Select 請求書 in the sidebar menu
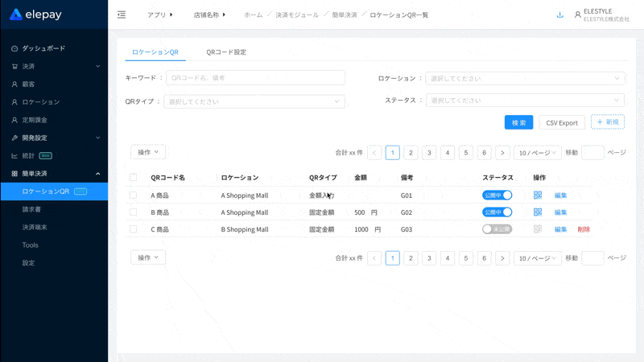Viewport: 644px width, 362px height. [x=33, y=210]
